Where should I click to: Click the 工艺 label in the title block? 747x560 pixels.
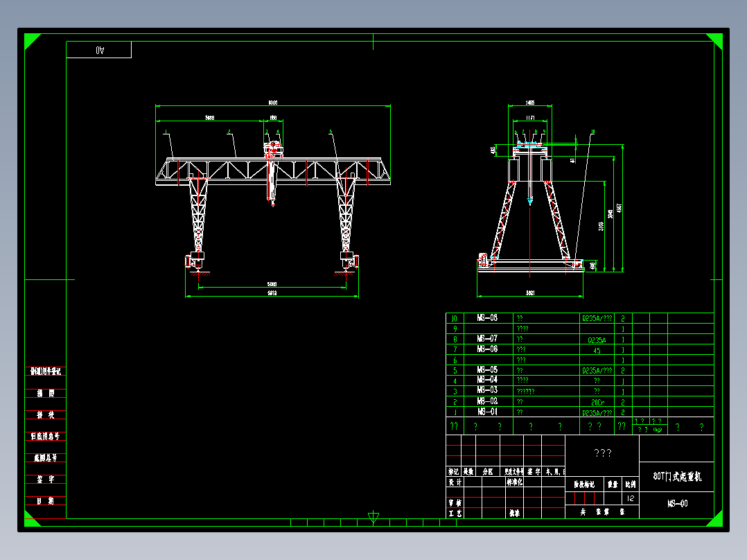[x=455, y=514]
